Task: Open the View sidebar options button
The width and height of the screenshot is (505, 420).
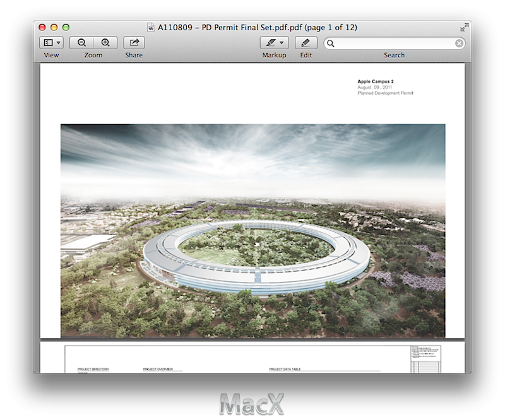Action: (51, 43)
